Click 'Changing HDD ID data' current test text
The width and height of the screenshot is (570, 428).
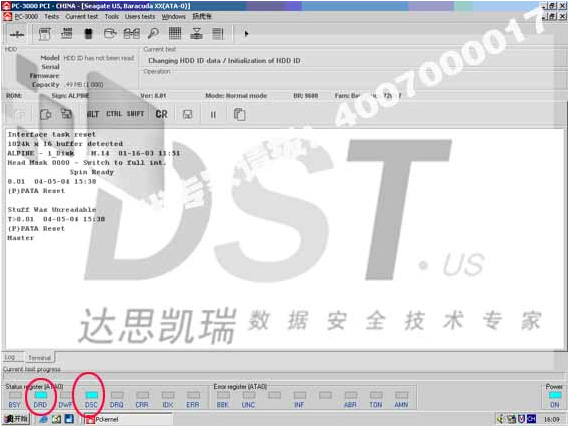point(224,60)
